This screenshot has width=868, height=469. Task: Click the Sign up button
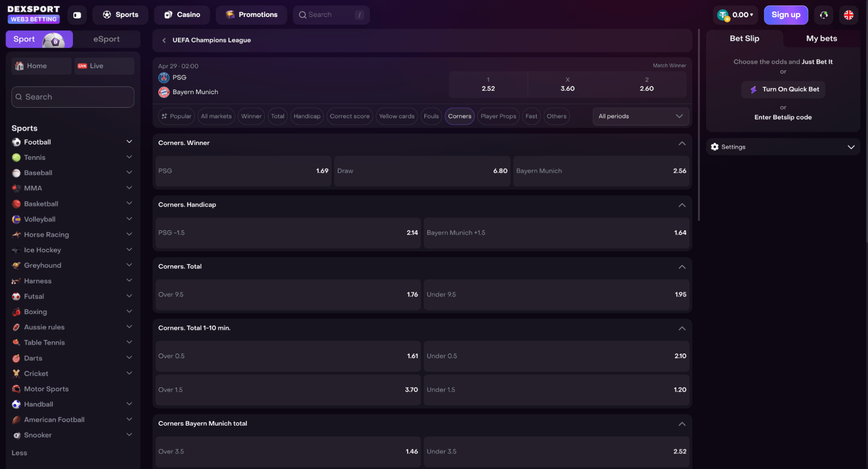tap(785, 15)
